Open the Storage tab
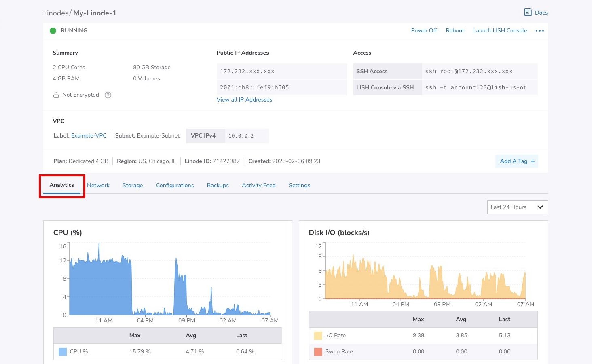Viewport: 592px width, 364px height. [x=133, y=185]
